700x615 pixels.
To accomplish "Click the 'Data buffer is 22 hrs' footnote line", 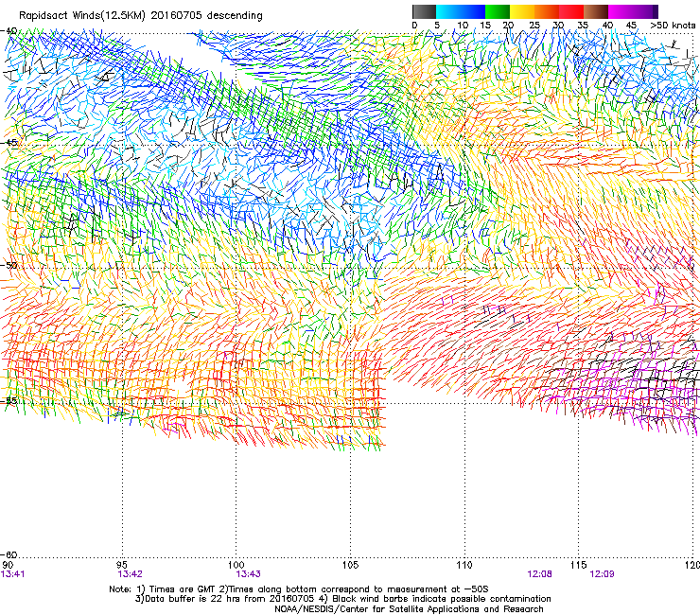I will [342, 599].
